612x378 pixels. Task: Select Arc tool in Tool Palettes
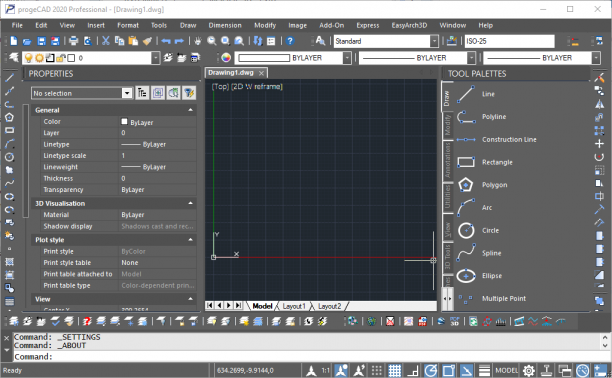[x=466, y=207]
